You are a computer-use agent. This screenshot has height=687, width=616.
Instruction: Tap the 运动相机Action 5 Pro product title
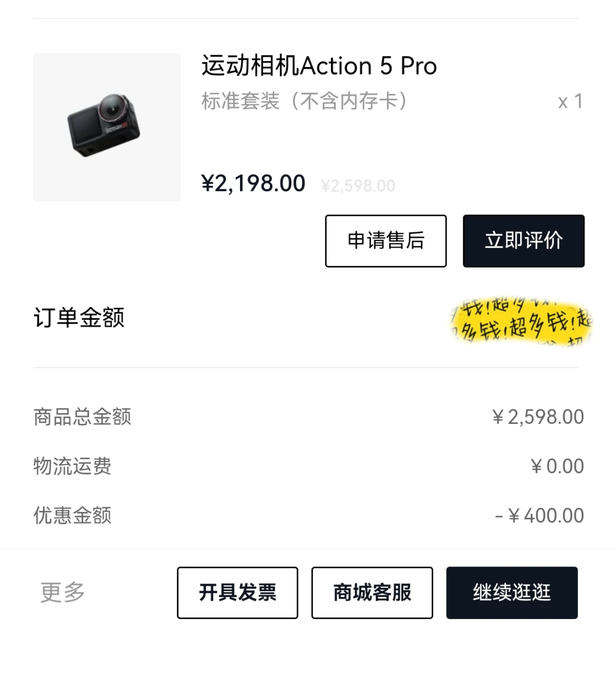pos(319,66)
